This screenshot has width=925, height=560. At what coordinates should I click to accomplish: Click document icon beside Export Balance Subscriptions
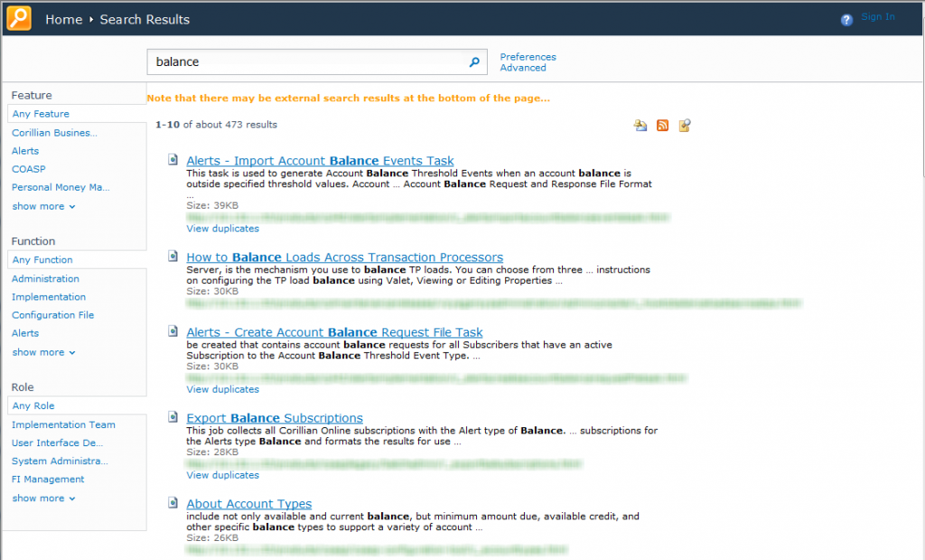point(173,416)
